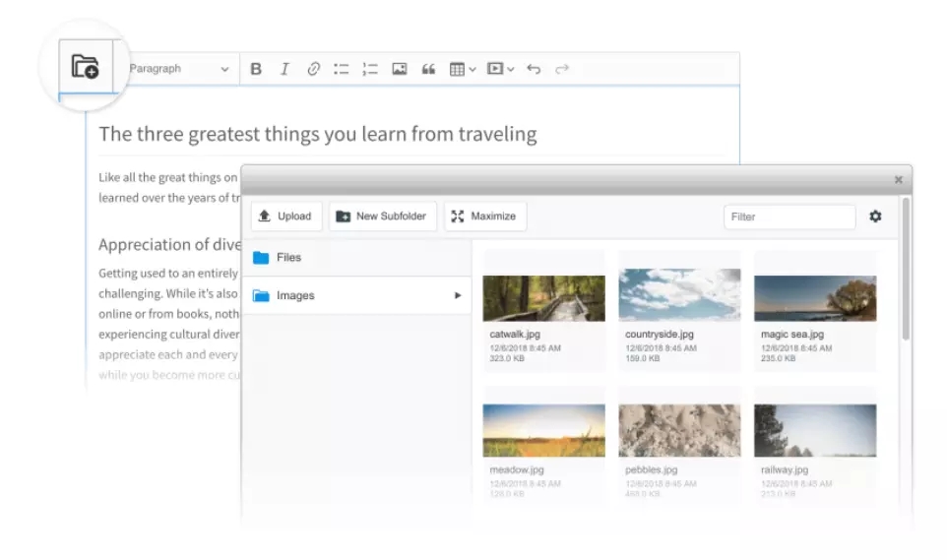
Task: Select the Files folder
Action: click(288, 258)
